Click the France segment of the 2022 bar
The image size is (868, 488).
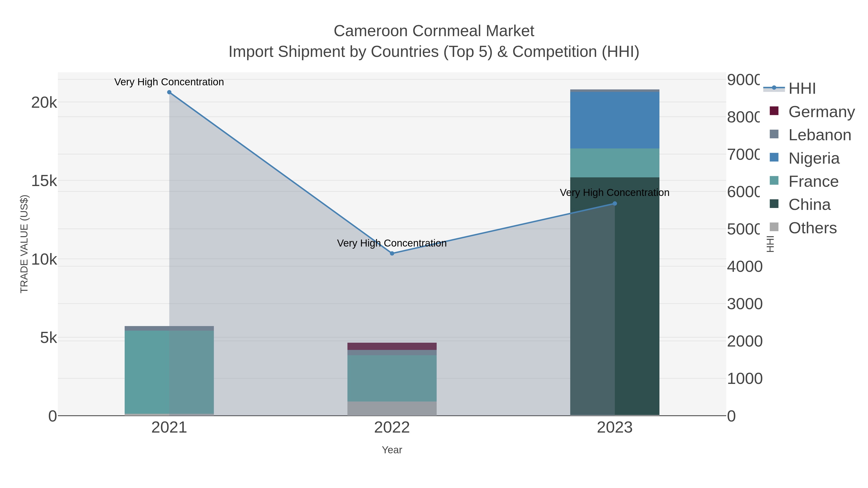(392, 378)
